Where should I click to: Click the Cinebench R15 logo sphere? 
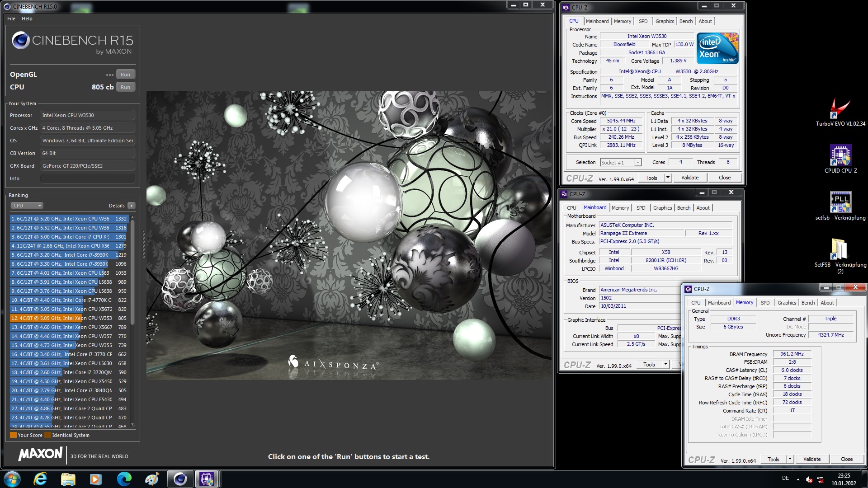tap(21, 40)
